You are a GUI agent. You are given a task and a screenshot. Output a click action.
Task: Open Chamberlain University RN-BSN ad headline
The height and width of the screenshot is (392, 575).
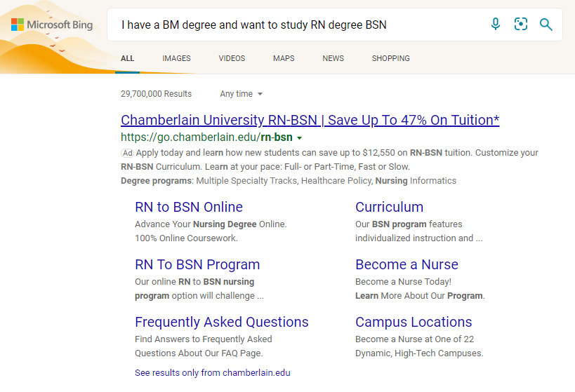coord(310,120)
